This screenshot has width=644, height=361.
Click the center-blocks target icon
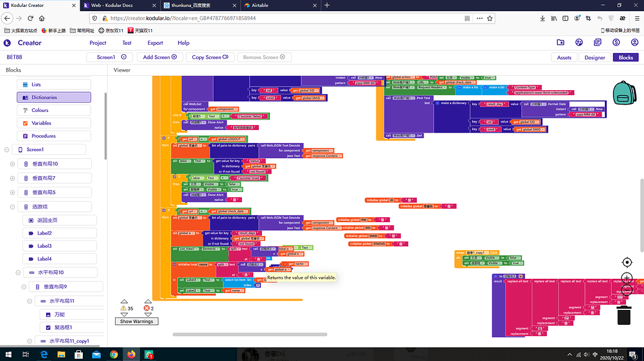tap(627, 263)
